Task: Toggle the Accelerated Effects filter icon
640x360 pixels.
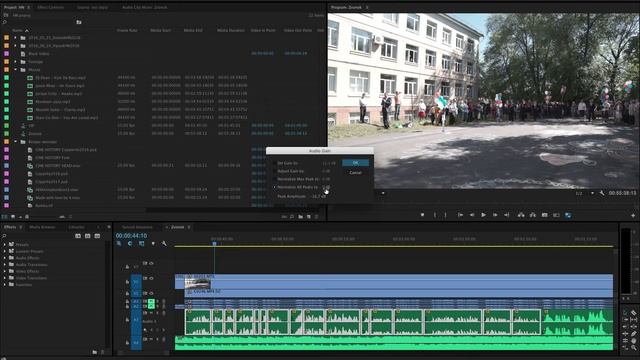Action: 78,236
